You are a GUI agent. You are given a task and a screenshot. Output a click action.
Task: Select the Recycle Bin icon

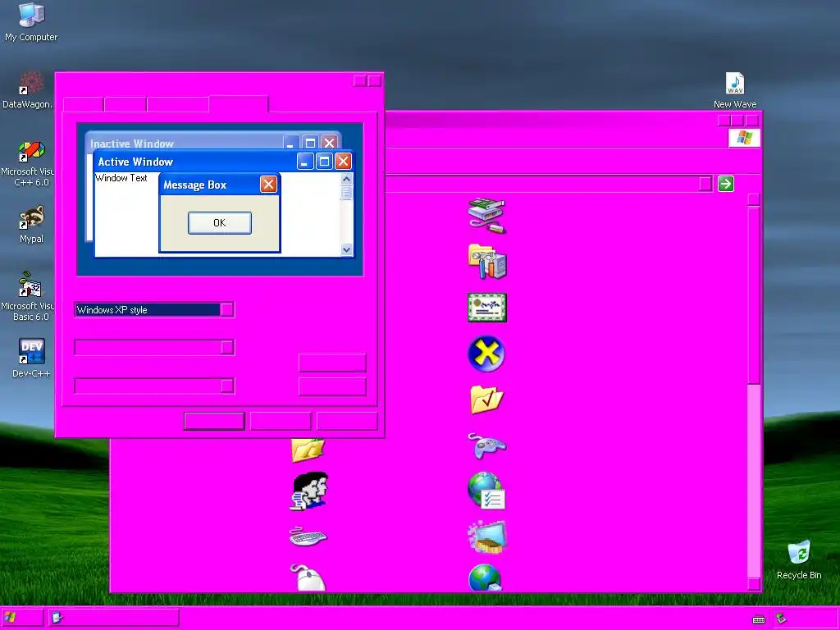point(799,560)
